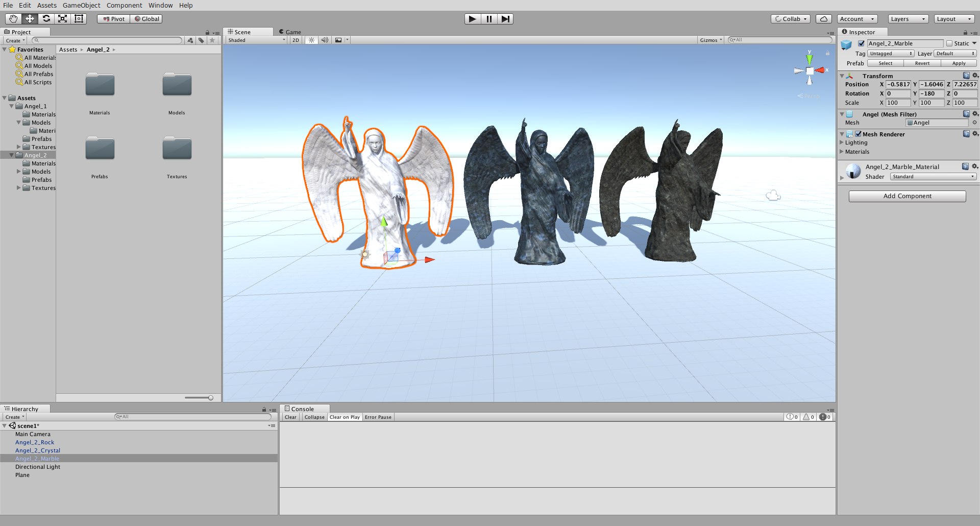The image size is (980, 526).
Task: Click the Position X field
Action: (898, 84)
